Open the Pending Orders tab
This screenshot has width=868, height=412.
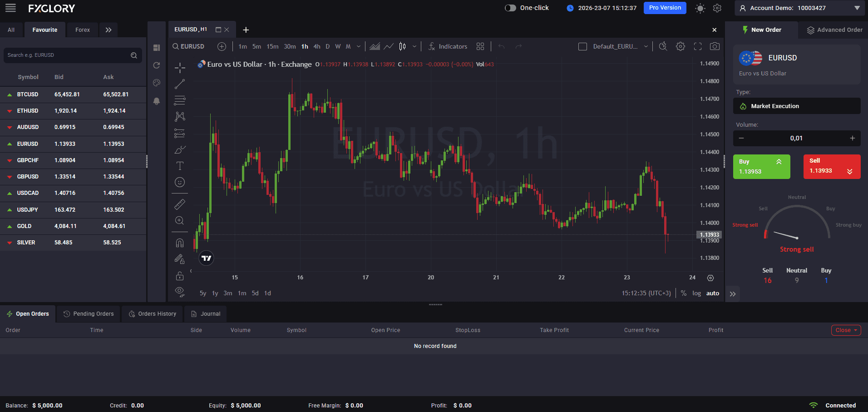89,314
